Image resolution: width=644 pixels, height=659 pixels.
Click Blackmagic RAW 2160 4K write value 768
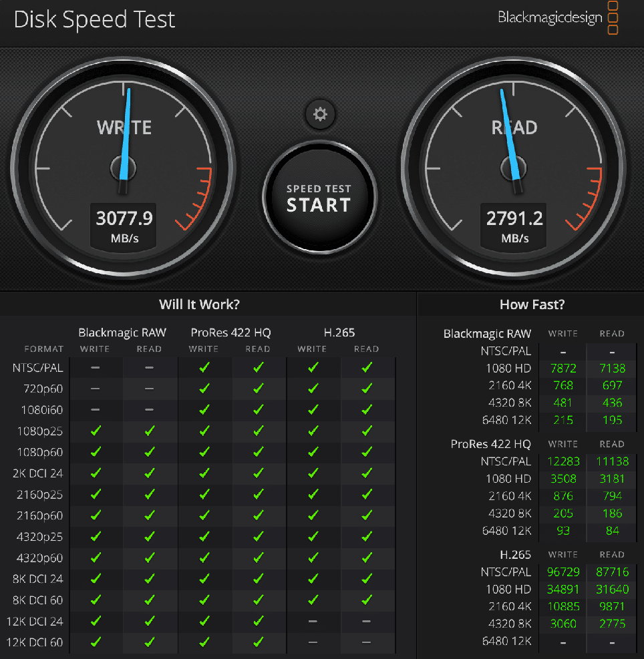point(563,385)
